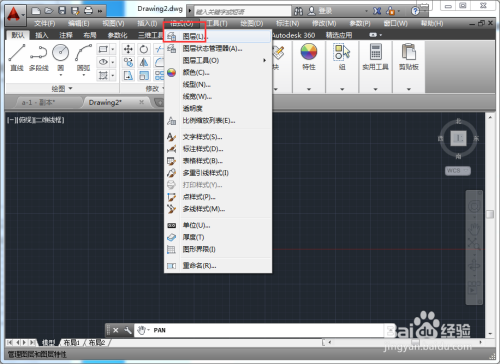Click the Plot printer icon in quick access toolbar
Image resolution: width=500 pixels, height=364 pixels.
88,11
